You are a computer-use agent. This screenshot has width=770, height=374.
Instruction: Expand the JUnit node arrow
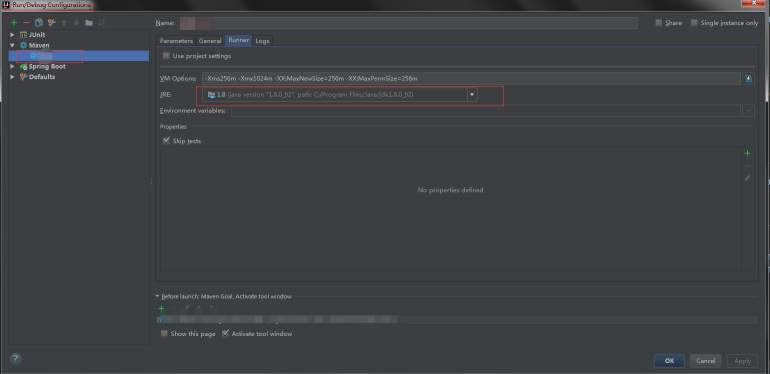(12, 35)
